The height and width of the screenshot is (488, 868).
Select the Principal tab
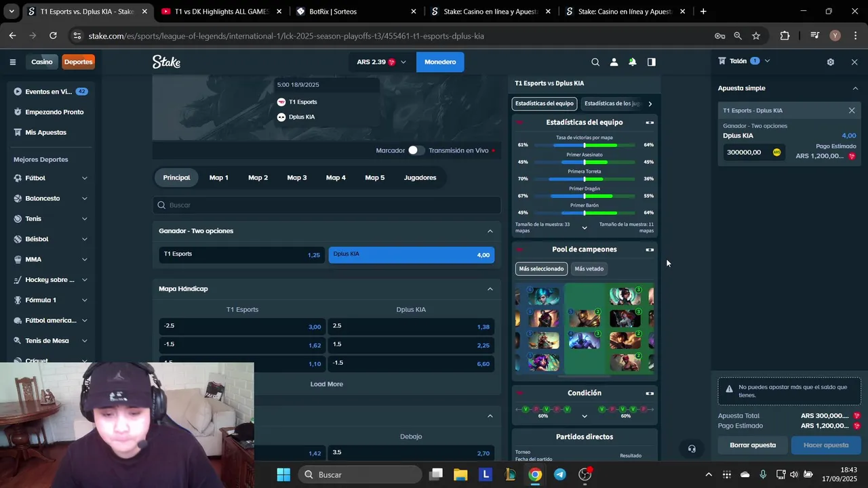click(x=176, y=178)
